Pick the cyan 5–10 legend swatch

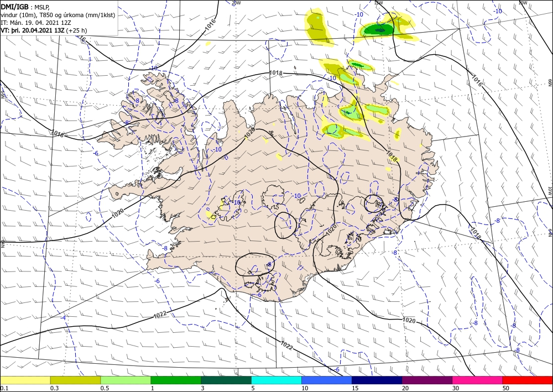pyautogui.click(x=276, y=380)
